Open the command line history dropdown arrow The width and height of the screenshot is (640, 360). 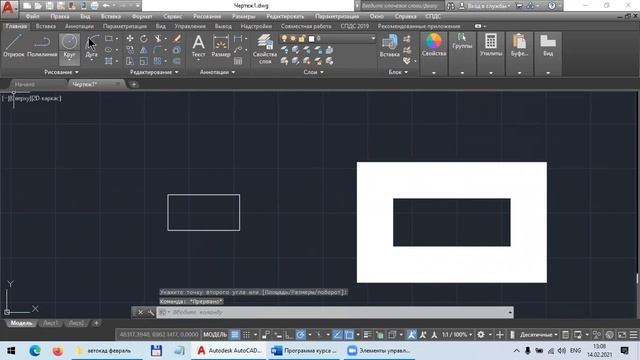[510, 312]
